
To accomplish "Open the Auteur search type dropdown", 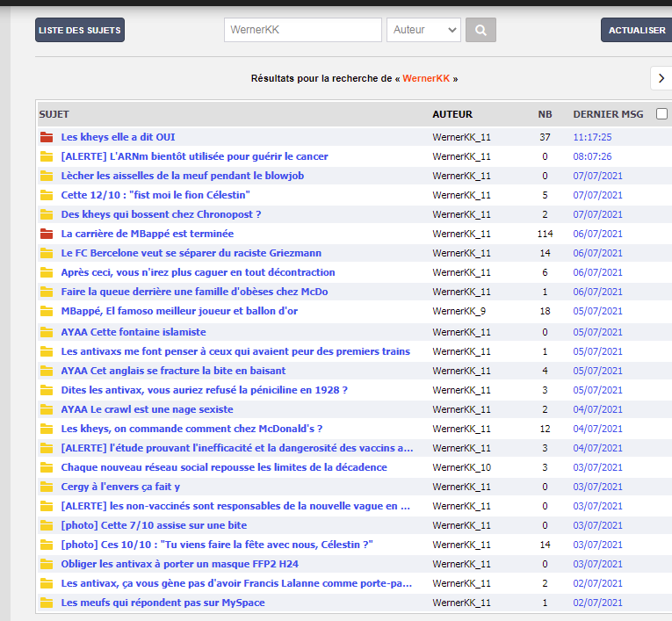I will click(423, 30).
